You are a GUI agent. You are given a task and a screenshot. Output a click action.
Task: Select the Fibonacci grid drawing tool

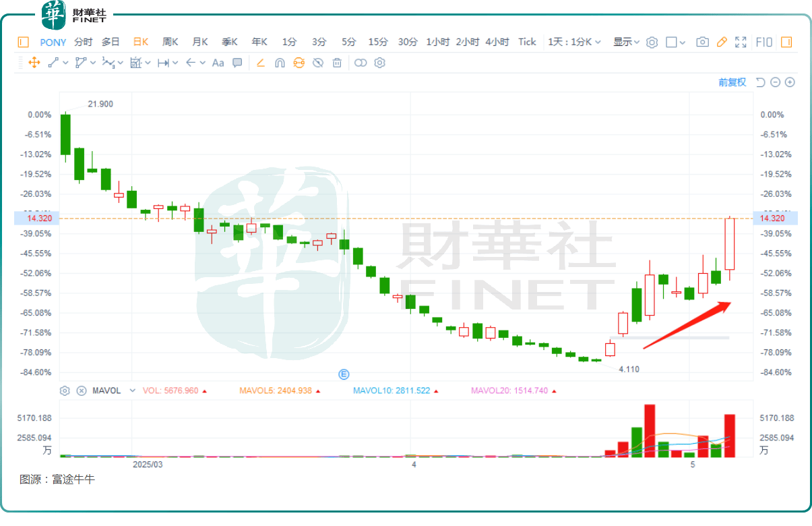(x=135, y=63)
